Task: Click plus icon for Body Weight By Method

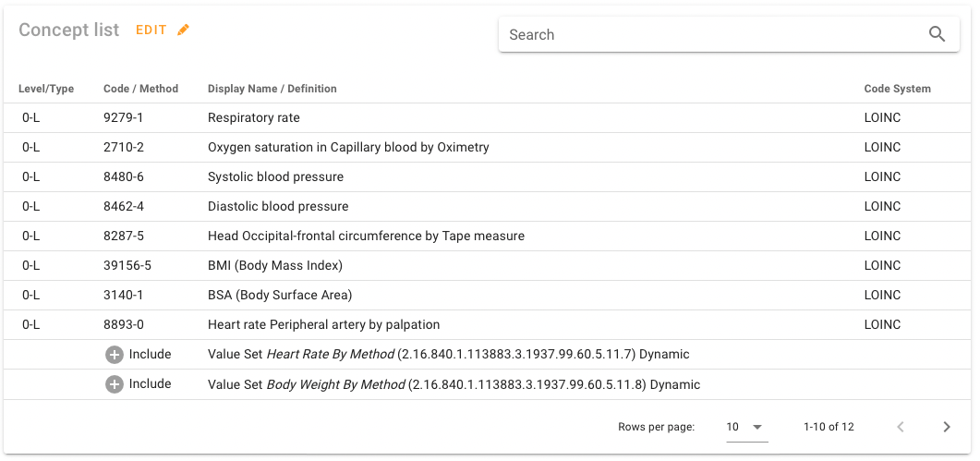Action: click(115, 384)
